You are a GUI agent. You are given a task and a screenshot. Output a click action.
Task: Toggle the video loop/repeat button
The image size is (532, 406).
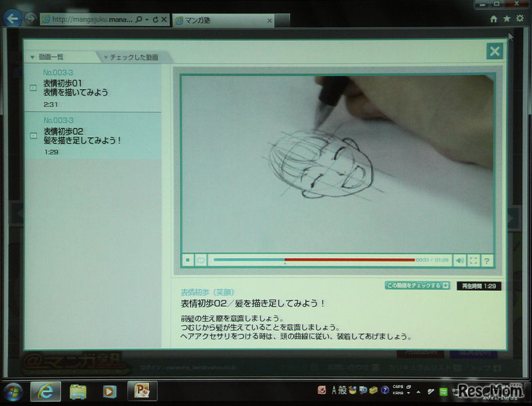(201, 260)
